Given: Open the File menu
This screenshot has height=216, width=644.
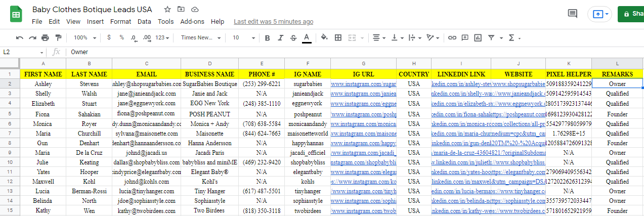Looking at the screenshot, I should [37, 22].
